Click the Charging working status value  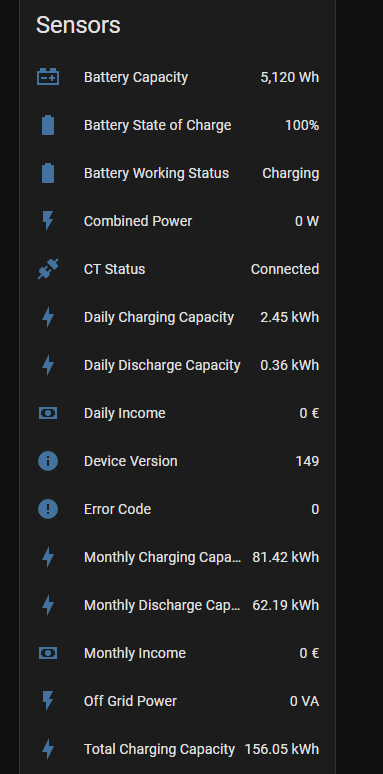coord(291,173)
